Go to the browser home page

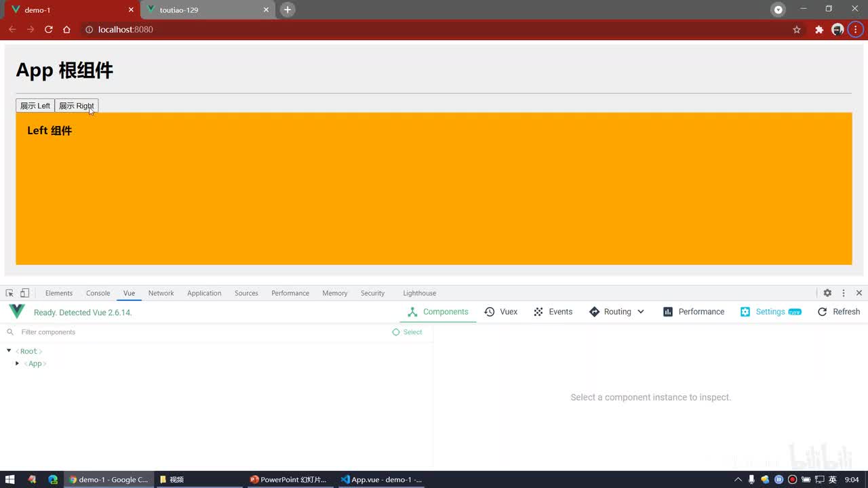tap(66, 29)
